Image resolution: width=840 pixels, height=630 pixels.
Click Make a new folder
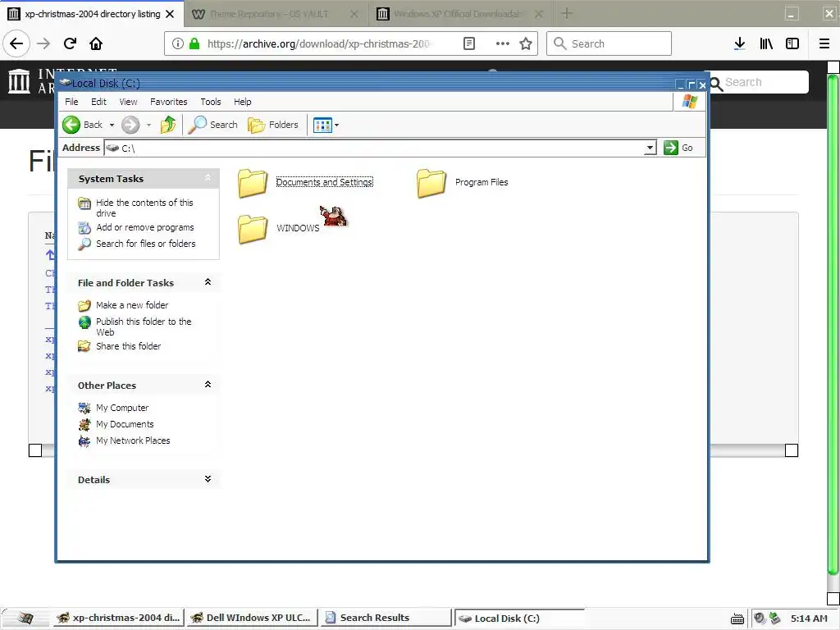click(x=132, y=305)
